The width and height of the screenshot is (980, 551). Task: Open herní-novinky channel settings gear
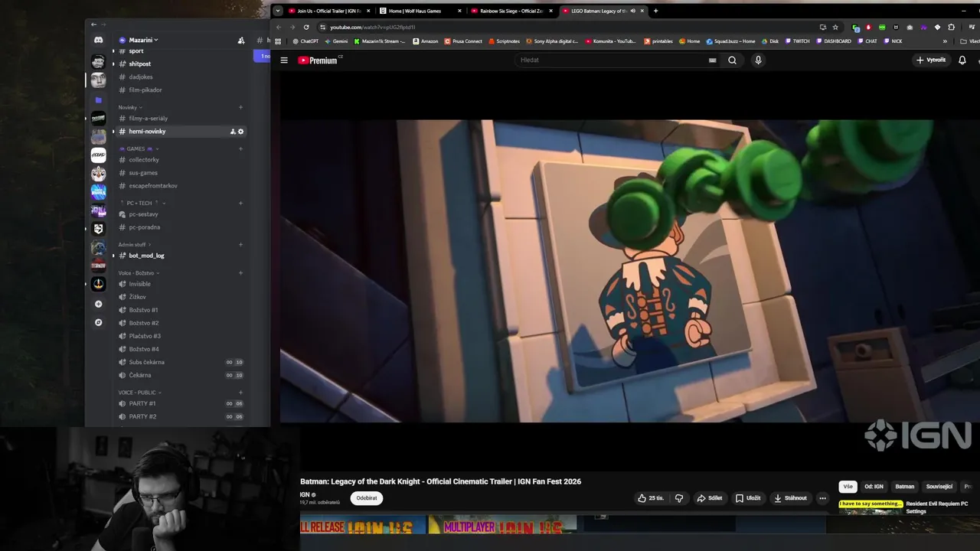pos(240,132)
